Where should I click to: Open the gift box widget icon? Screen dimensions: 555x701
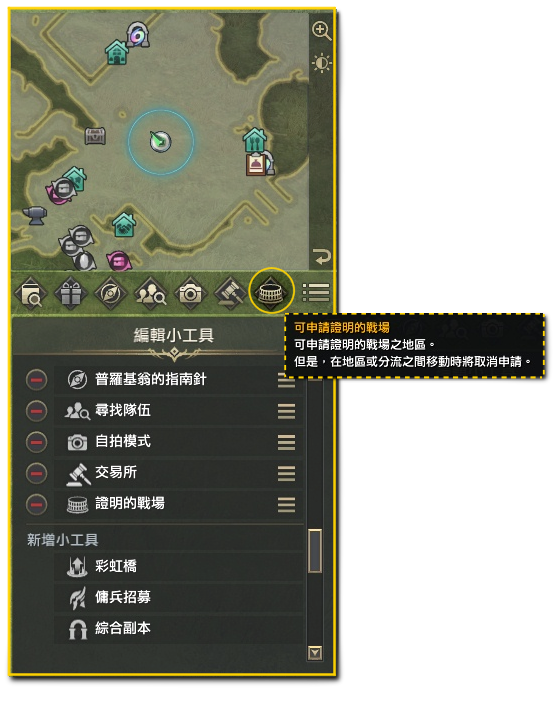[x=71, y=294]
